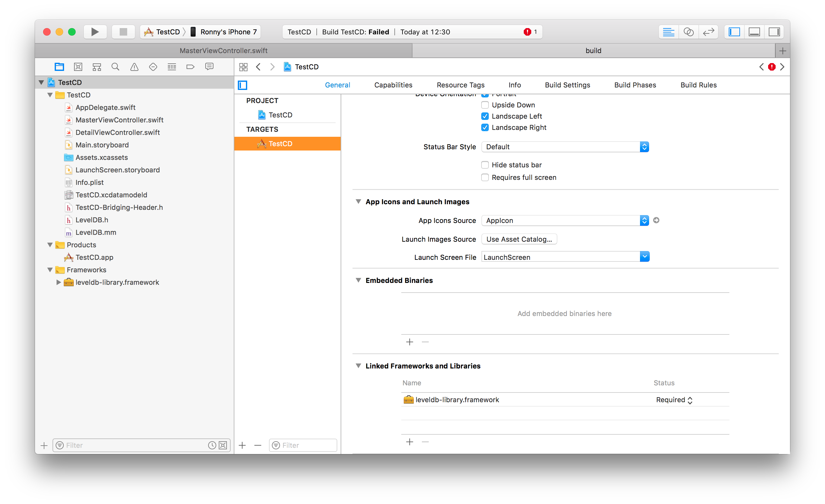Enable Upside Down orientation checkbox
The height and width of the screenshot is (504, 825).
(x=485, y=105)
